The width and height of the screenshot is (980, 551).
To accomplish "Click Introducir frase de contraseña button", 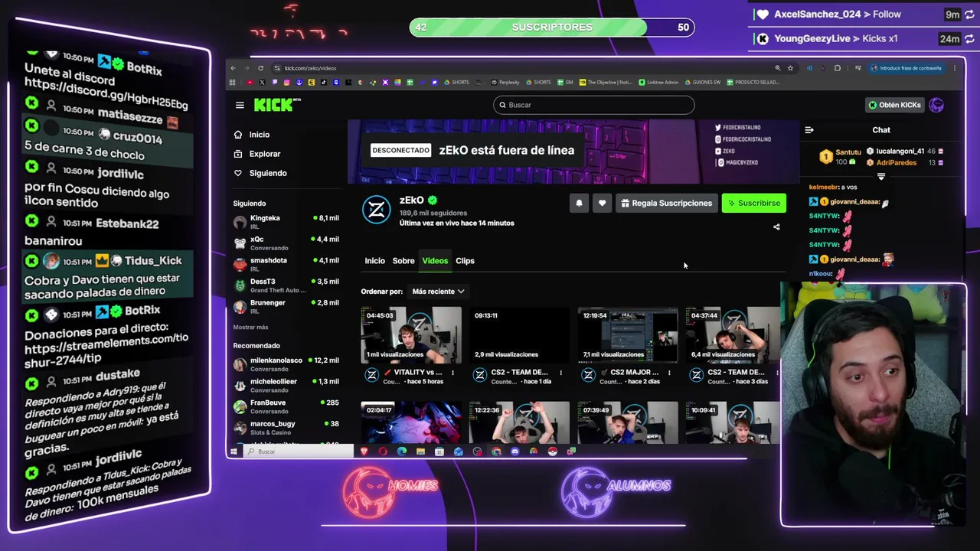I will tap(906, 68).
